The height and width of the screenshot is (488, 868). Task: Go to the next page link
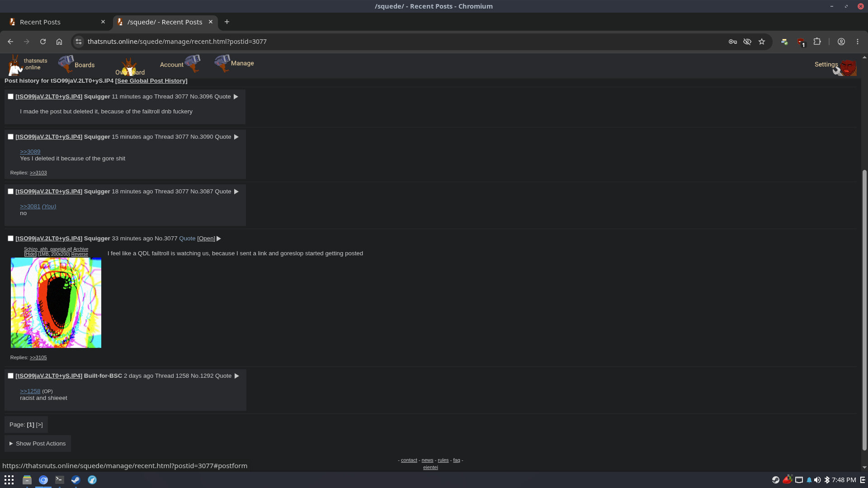[39, 425]
